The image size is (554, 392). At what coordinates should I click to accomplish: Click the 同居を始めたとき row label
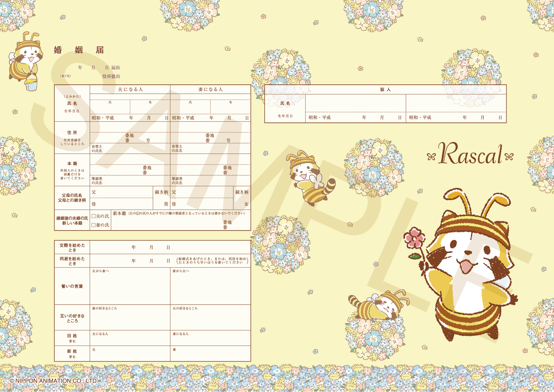point(72,261)
